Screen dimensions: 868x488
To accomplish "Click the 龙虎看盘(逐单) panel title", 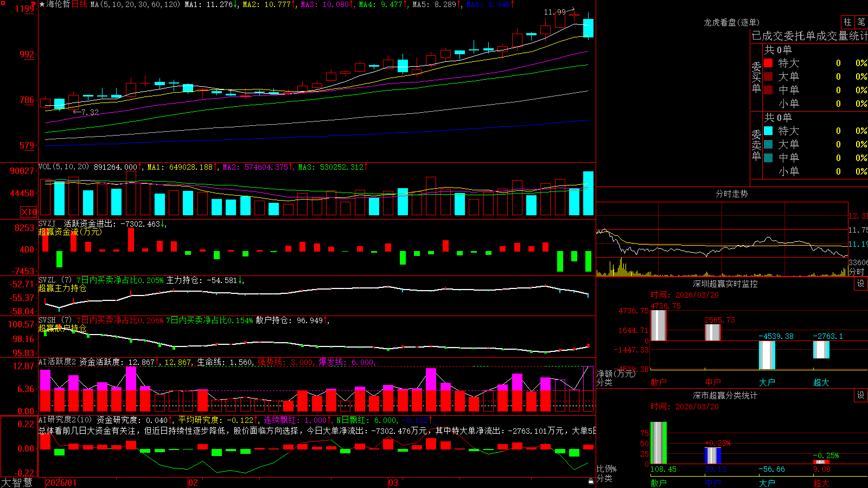I will pyautogui.click(x=731, y=22).
